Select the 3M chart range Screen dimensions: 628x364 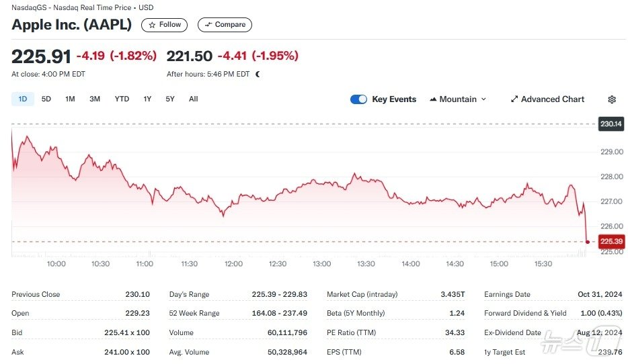(95, 99)
